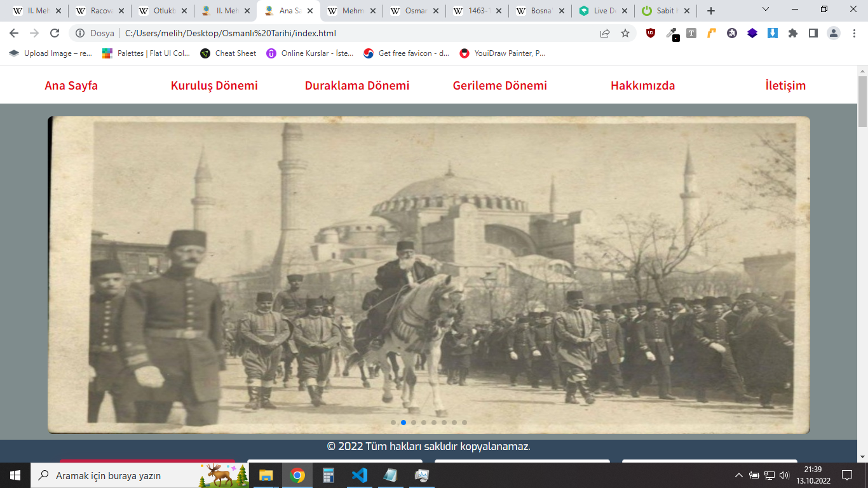Bookmark this tab with the star icon
The width and height of the screenshot is (868, 488).
tap(625, 33)
